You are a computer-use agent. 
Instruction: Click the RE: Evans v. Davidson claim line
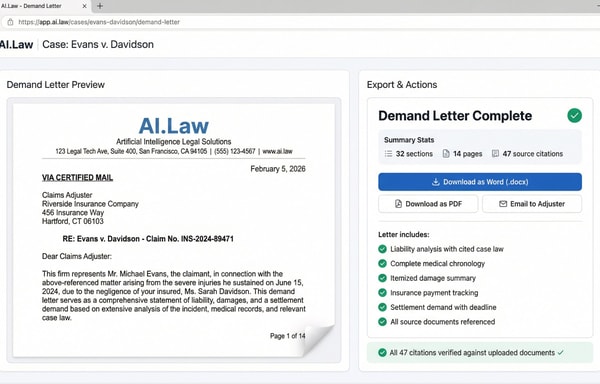coord(148,239)
